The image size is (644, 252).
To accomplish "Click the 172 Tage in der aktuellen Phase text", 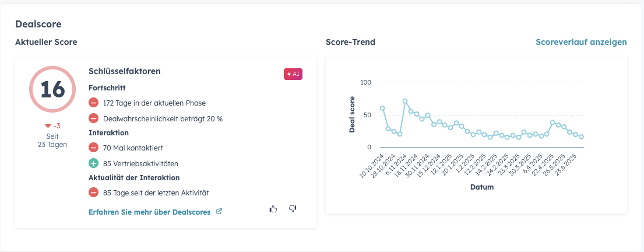I will coord(153,103).
